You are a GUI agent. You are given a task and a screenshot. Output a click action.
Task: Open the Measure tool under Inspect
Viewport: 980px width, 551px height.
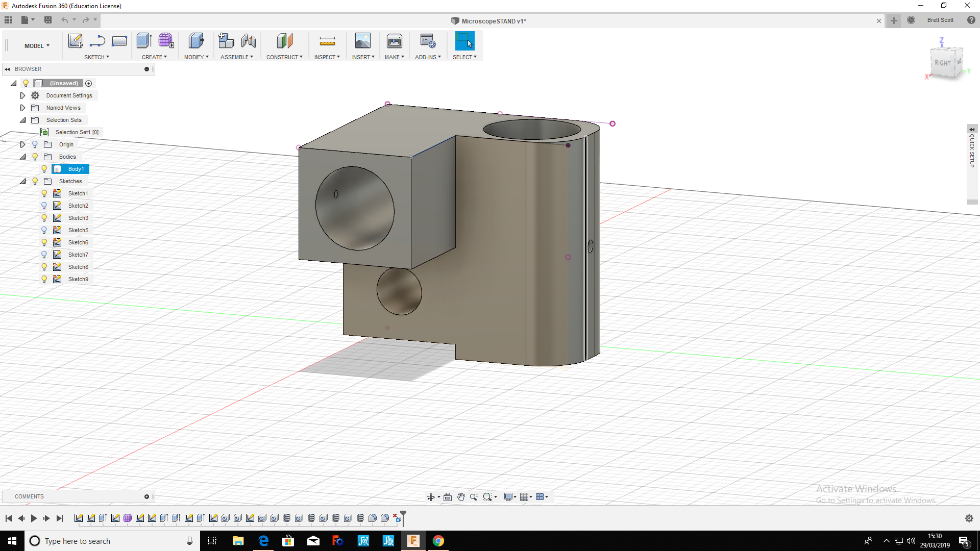click(327, 41)
